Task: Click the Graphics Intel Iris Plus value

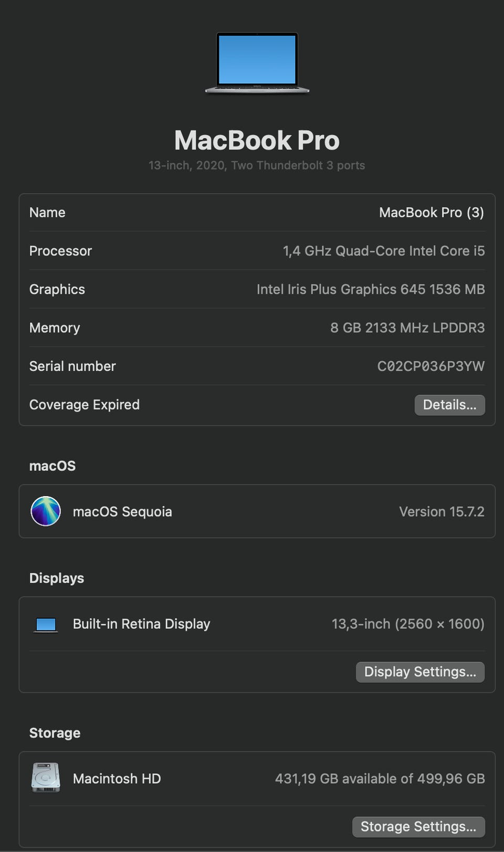Action: 370,289
